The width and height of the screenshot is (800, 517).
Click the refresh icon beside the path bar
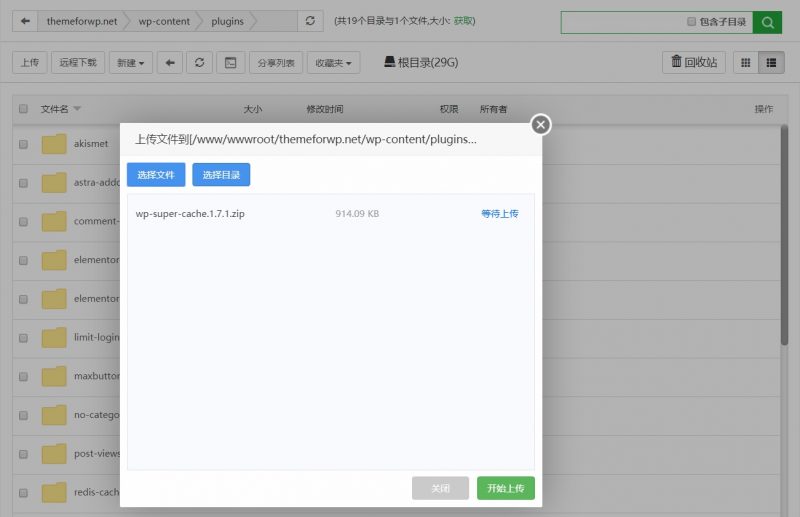click(x=310, y=21)
